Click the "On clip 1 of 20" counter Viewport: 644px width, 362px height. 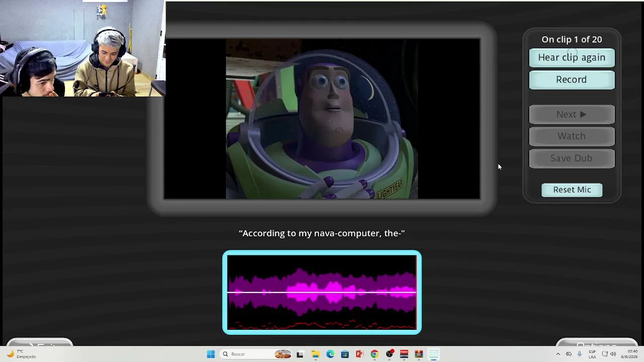click(572, 39)
